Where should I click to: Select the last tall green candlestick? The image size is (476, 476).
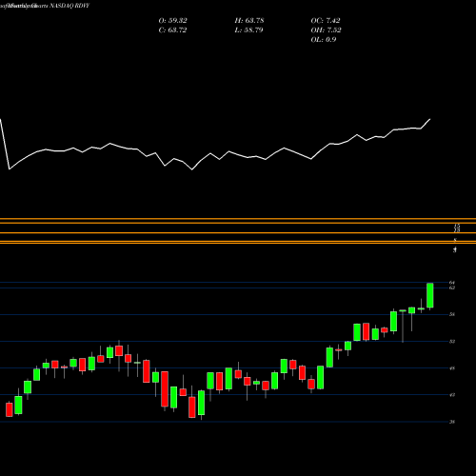pyautogui.click(x=430, y=295)
